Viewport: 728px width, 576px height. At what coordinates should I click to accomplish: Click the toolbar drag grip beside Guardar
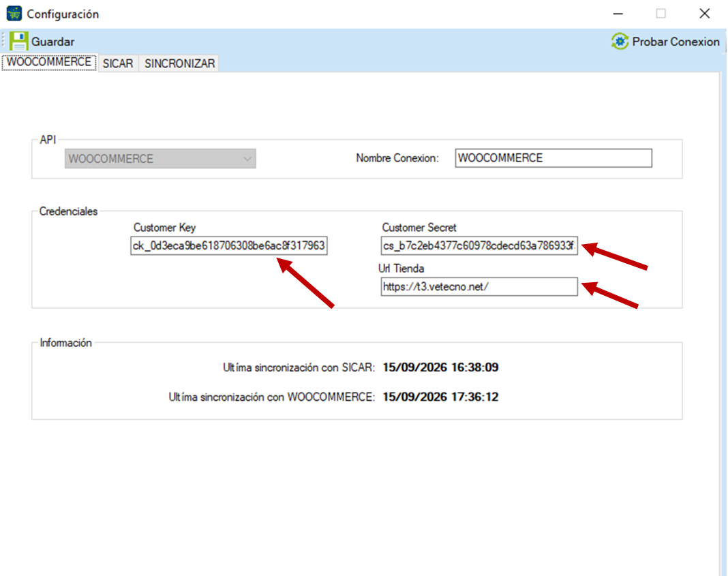click(3, 42)
